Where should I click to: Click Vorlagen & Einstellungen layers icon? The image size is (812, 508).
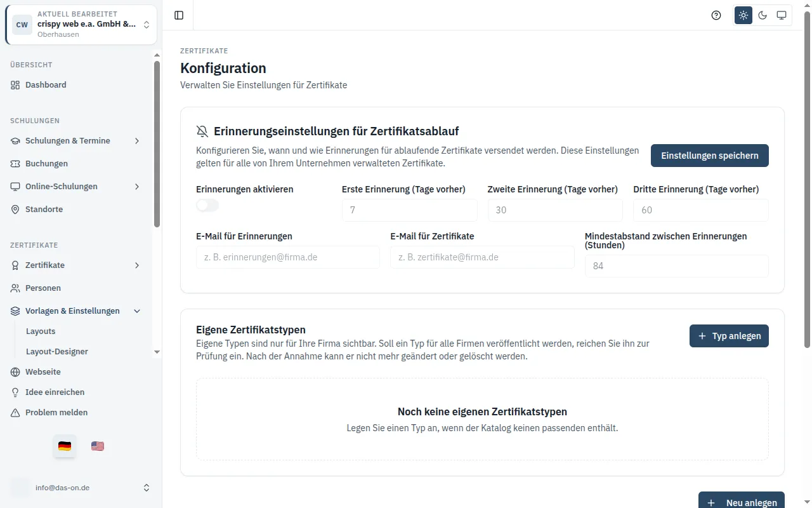point(15,311)
